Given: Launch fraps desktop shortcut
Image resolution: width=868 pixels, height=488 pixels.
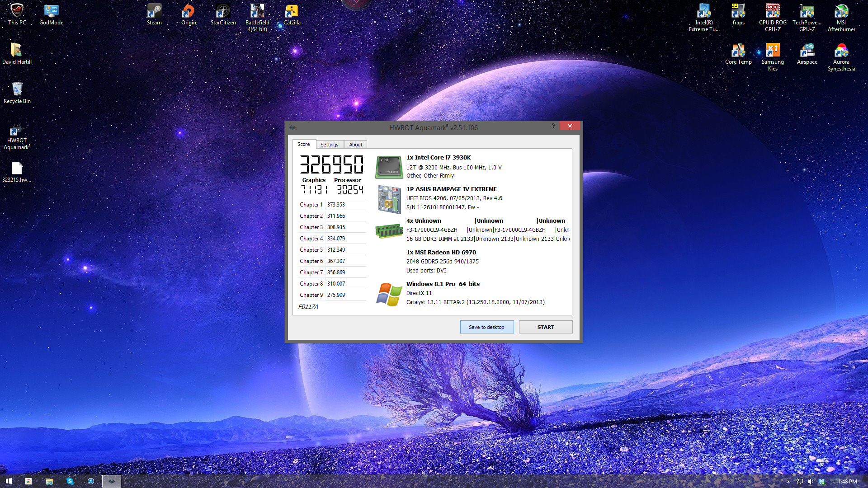Looking at the screenshot, I should coord(738,14).
